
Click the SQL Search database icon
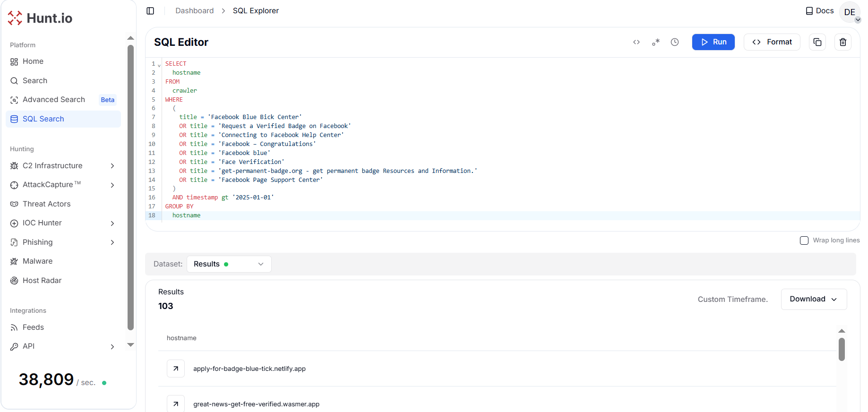(x=14, y=119)
